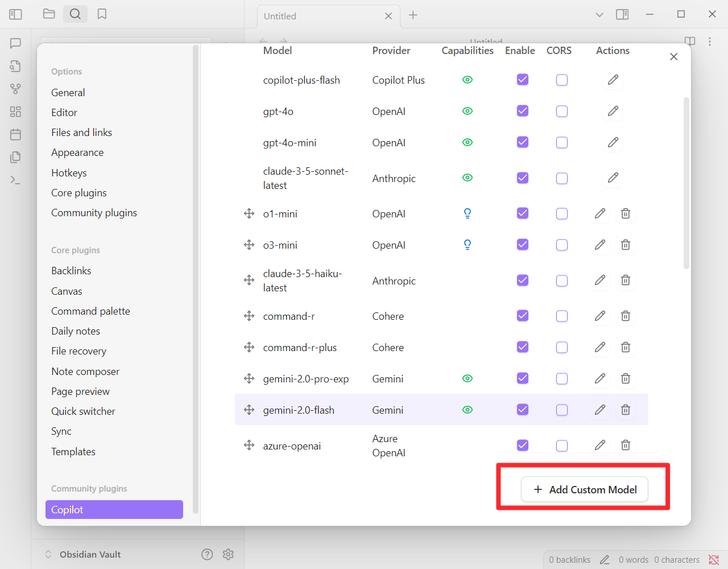This screenshot has width=728, height=569.
Task: Close the Untitled tab
Action: pos(388,16)
